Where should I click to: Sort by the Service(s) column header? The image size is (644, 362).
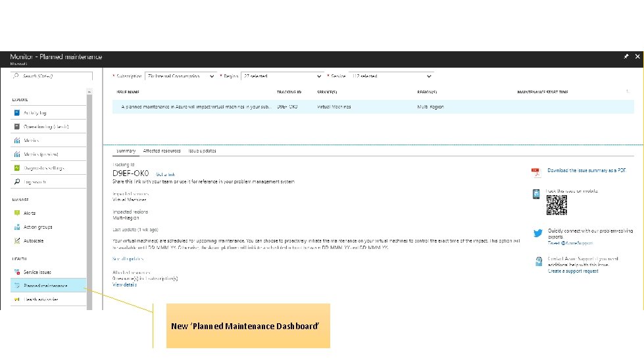pos(327,92)
